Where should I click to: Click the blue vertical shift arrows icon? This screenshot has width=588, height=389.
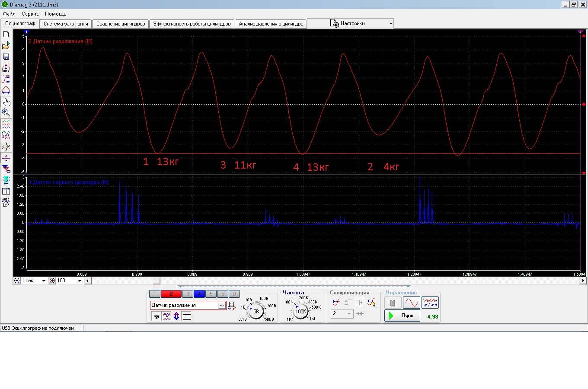pyautogui.click(x=176, y=316)
